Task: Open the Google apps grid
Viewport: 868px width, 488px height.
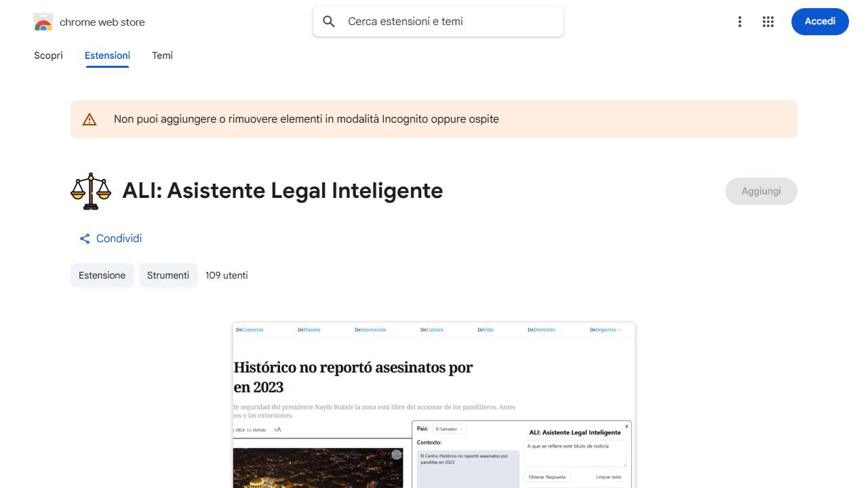Action: point(768,22)
